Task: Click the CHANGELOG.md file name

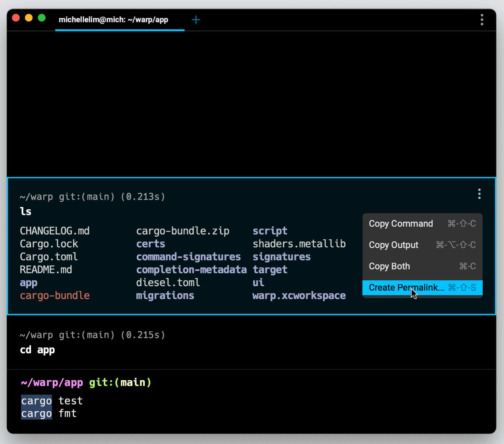Action: click(55, 231)
